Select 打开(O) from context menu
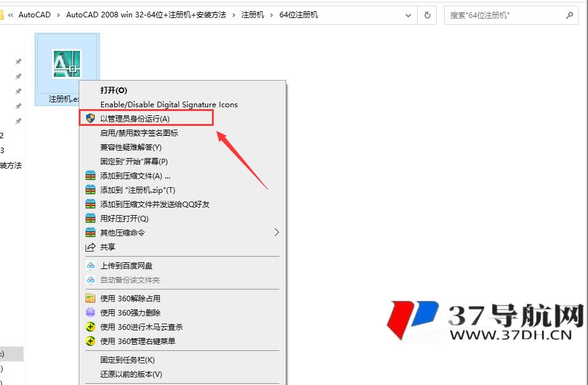 pos(113,91)
